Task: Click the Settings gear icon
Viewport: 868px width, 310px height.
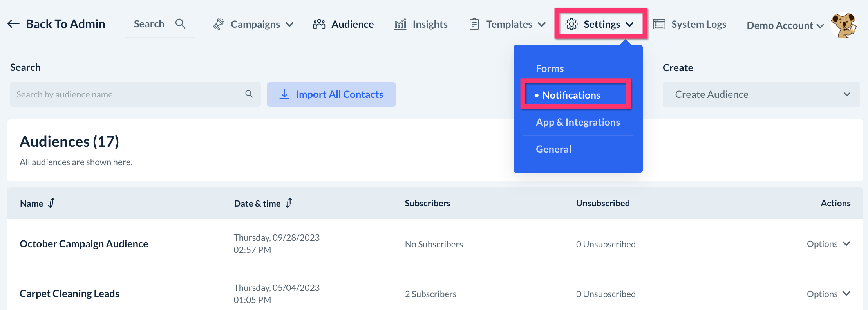Action: pos(571,24)
